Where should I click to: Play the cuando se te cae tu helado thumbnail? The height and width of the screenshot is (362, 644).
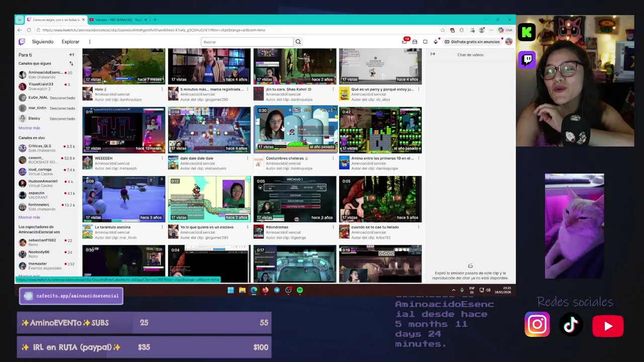[x=380, y=199]
